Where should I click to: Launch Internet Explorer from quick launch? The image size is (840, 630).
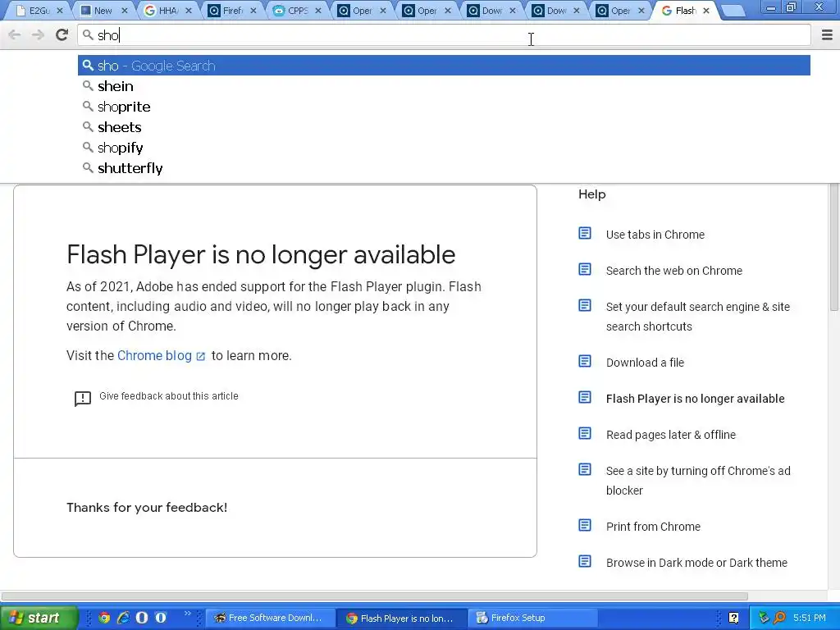point(123,618)
